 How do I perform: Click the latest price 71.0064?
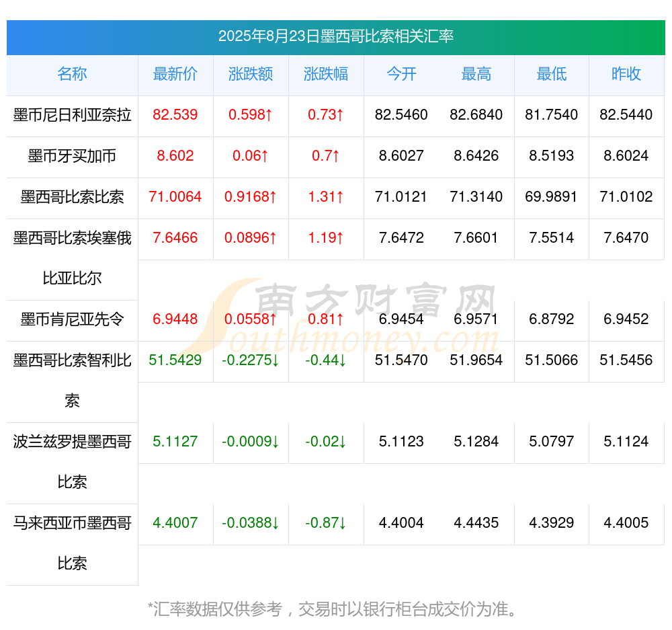pyautogui.click(x=175, y=197)
